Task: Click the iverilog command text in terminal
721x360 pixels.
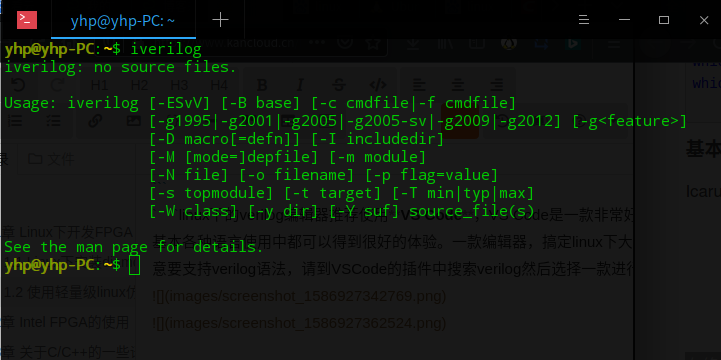Action: pos(166,49)
